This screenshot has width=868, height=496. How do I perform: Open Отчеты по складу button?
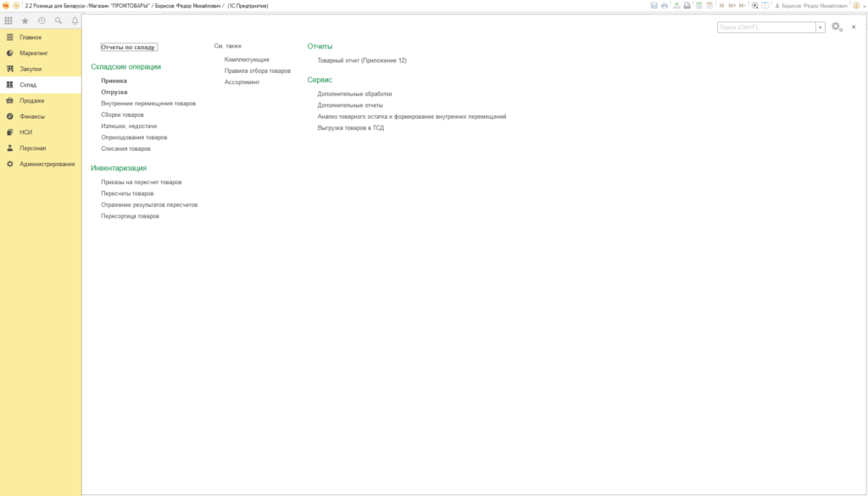[129, 47]
